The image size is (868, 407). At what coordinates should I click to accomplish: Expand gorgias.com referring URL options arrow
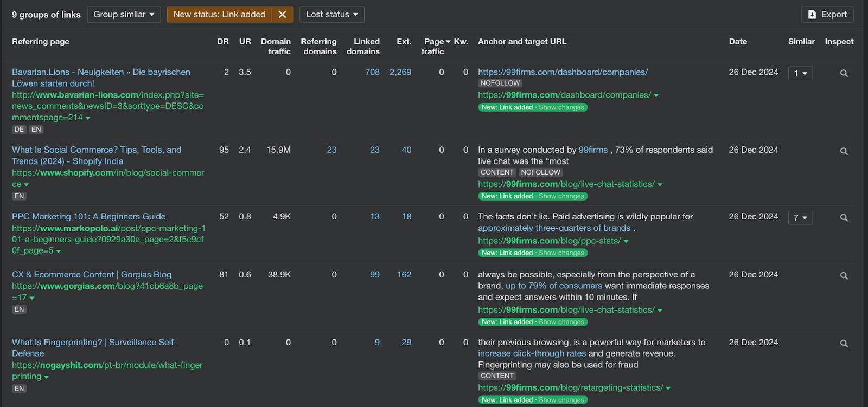pos(31,298)
